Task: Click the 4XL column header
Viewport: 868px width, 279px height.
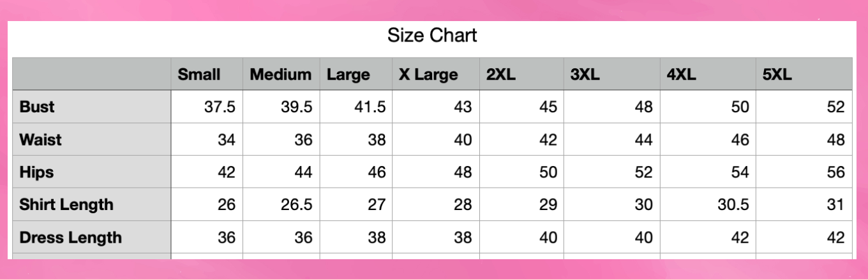Action: click(681, 75)
